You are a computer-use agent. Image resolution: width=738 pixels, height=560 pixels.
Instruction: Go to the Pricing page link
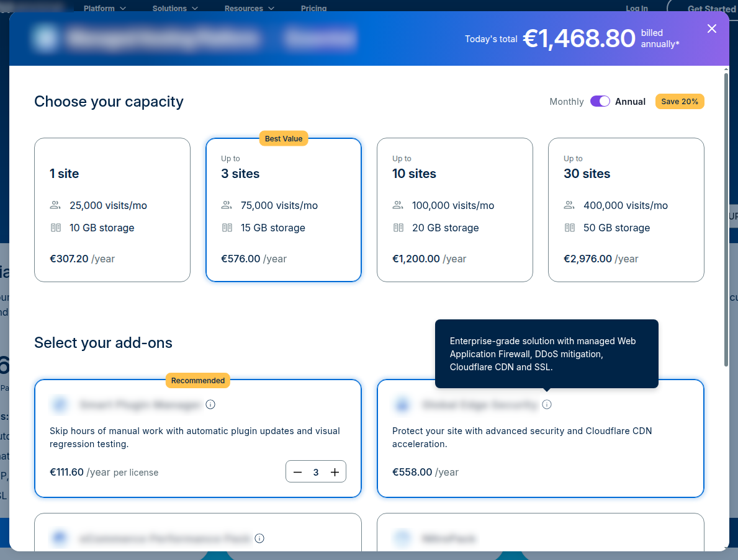[313, 8]
